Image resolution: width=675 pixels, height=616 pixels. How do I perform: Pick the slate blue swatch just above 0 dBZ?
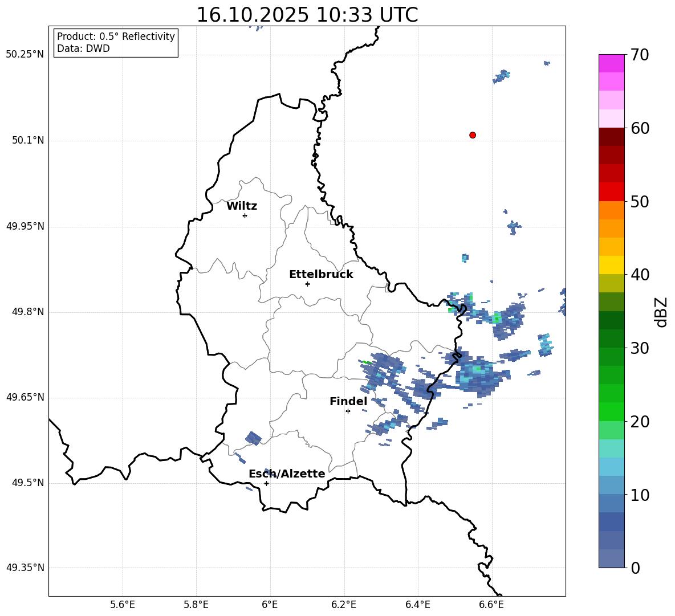point(612,558)
